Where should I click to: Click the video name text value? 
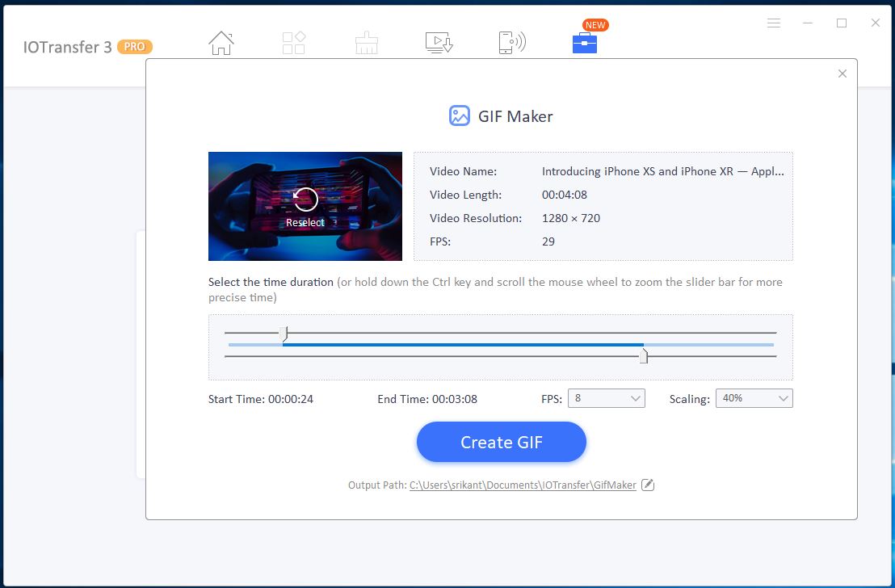(x=662, y=171)
